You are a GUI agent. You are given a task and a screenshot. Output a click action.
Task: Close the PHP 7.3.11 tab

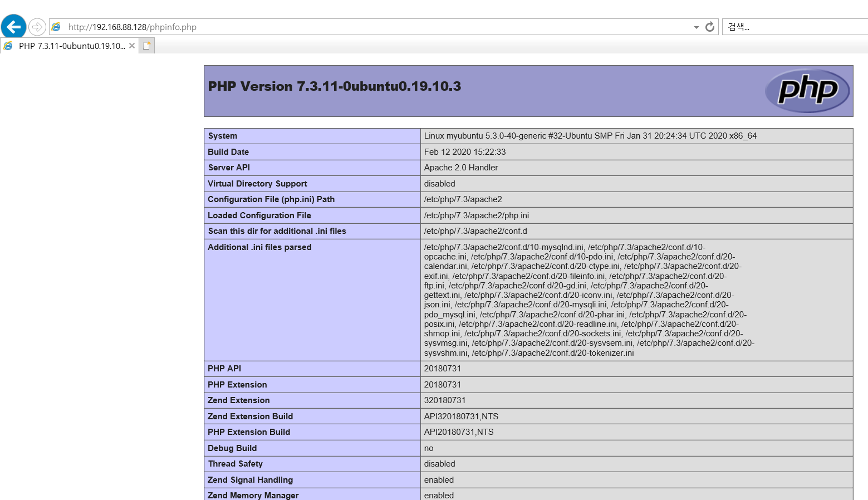[x=132, y=46]
